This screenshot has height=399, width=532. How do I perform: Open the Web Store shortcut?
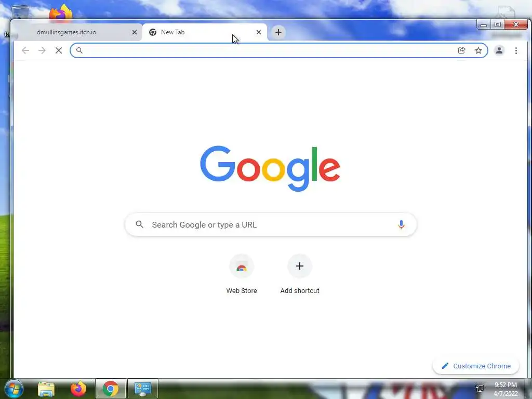[x=242, y=274]
